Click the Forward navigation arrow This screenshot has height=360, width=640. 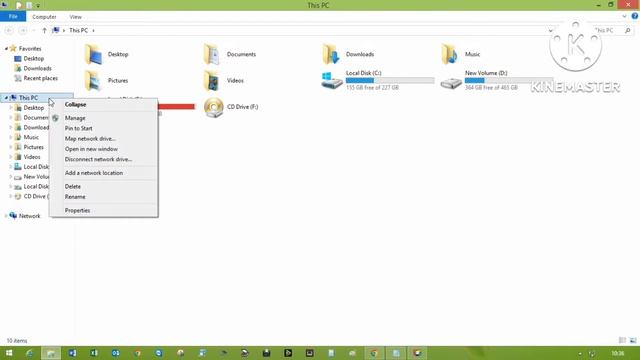23,30
